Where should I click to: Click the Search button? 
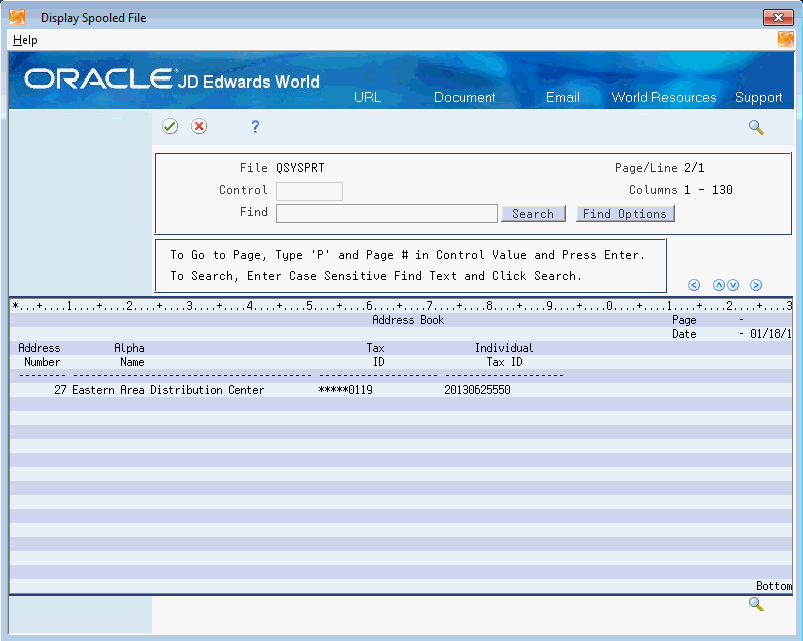point(533,213)
